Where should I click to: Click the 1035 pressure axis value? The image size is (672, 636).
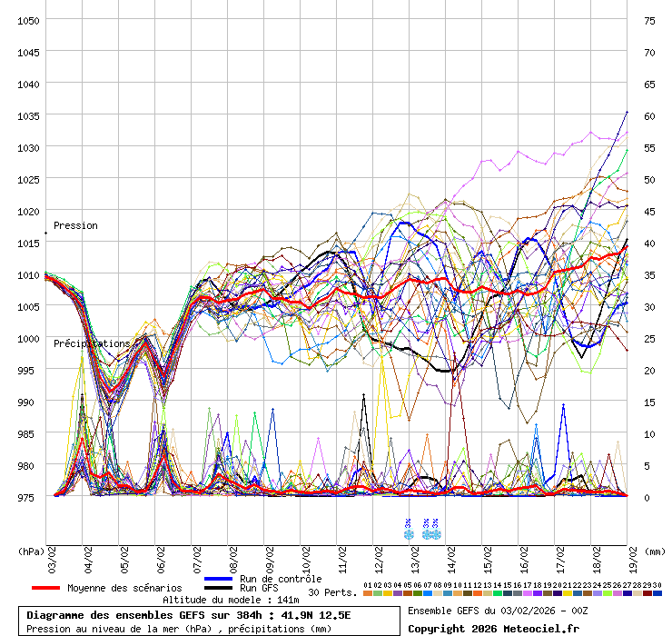[x=27, y=115]
